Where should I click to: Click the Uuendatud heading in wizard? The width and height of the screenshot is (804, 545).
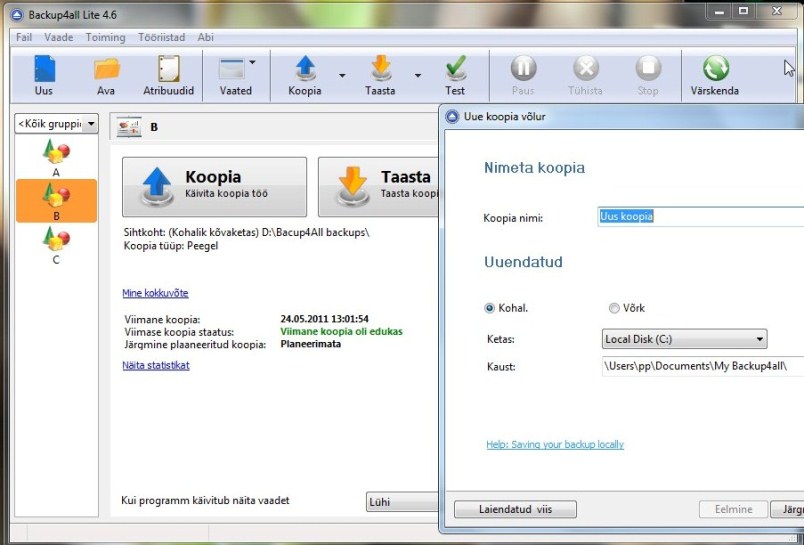point(523,262)
